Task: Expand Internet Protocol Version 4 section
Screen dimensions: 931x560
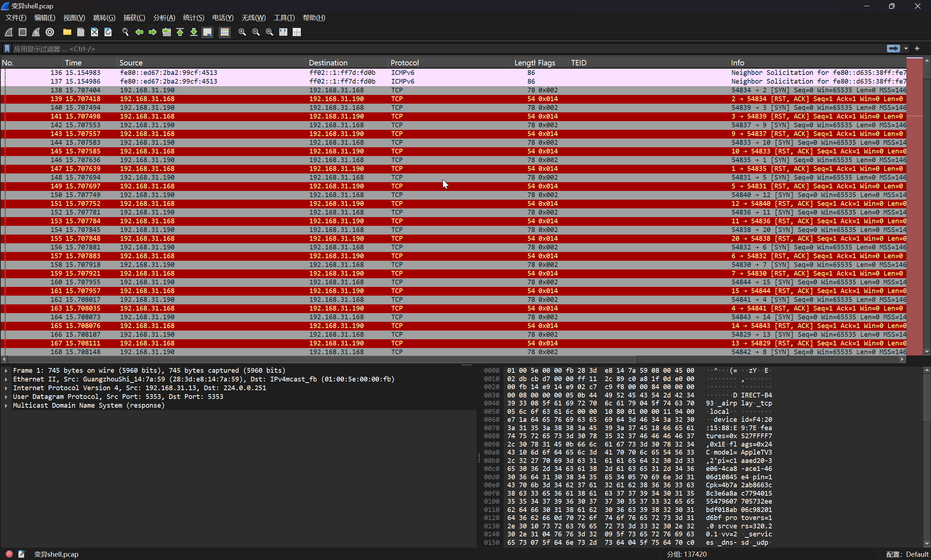Action: pos(6,388)
